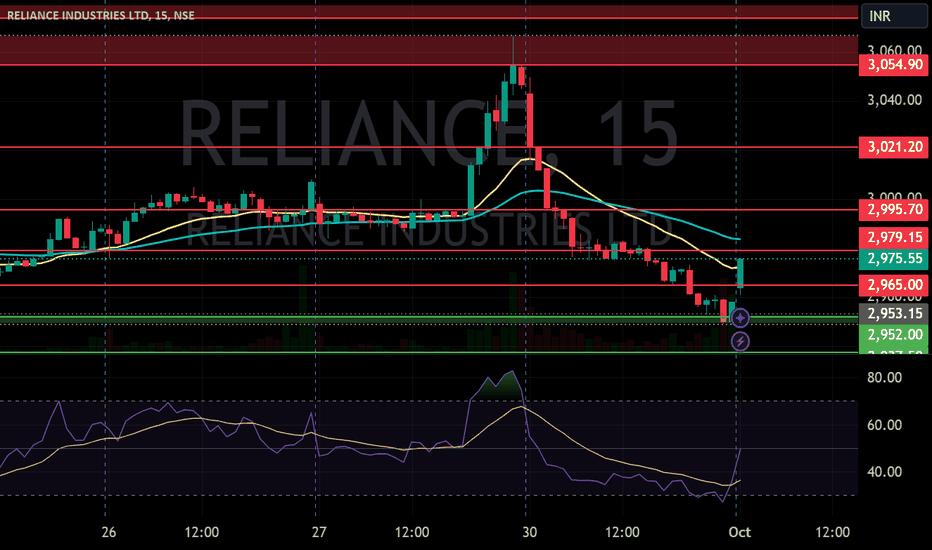
Task: Click the current price label 2,975.55
Action: point(893,259)
